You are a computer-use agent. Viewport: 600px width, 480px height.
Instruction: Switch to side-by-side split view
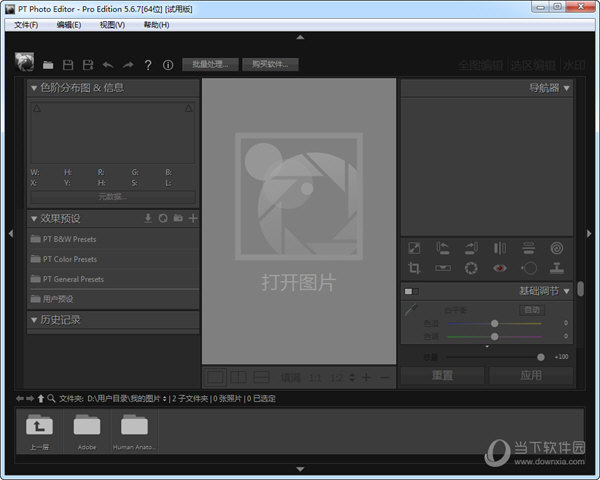(238, 377)
